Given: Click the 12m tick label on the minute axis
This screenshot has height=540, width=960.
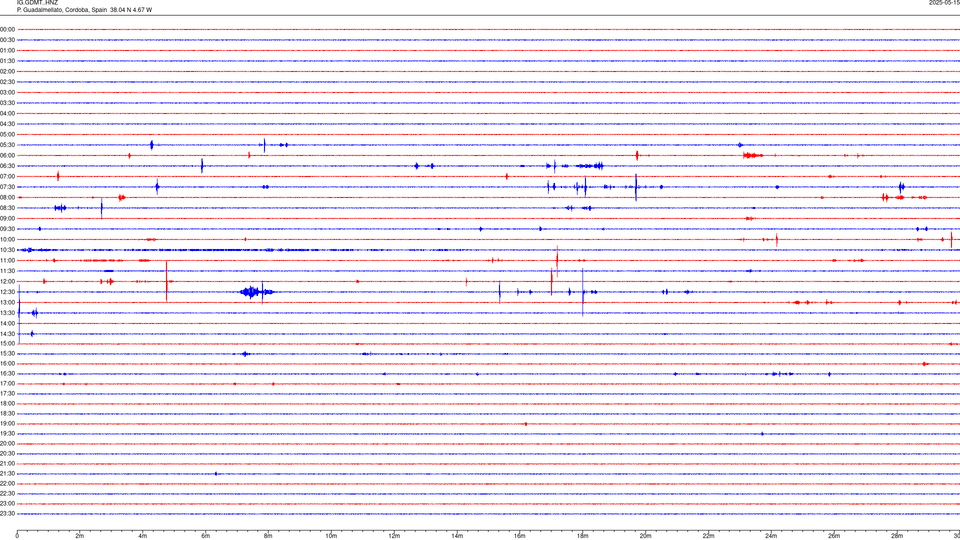Looking at the screenshot, I should pyautogui.click(x=394, y=536).
